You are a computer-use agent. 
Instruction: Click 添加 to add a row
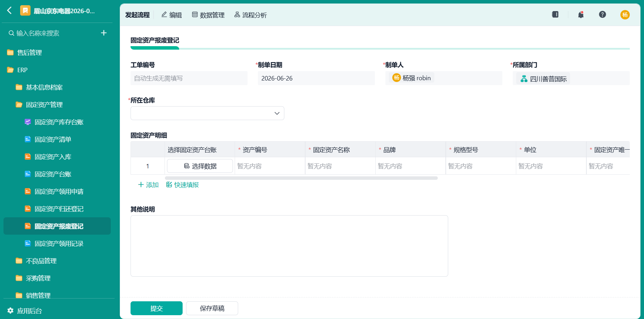[x=148, y=185]
